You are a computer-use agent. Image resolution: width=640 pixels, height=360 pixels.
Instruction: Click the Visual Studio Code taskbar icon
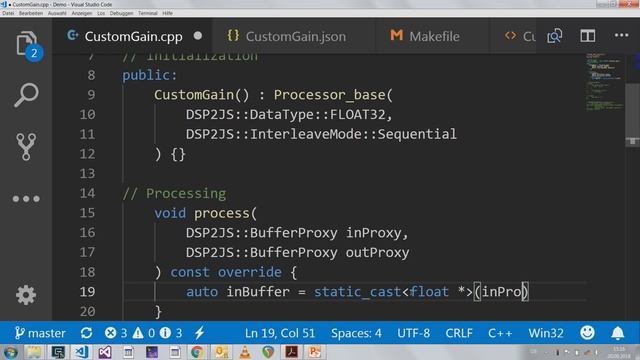(x=81, y=352)
